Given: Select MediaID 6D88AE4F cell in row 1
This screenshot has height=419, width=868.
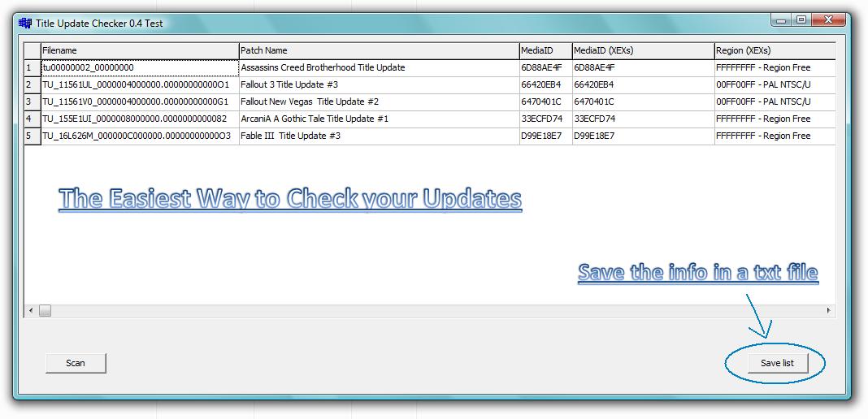Looking at the screenshot, I should (545, 68).
